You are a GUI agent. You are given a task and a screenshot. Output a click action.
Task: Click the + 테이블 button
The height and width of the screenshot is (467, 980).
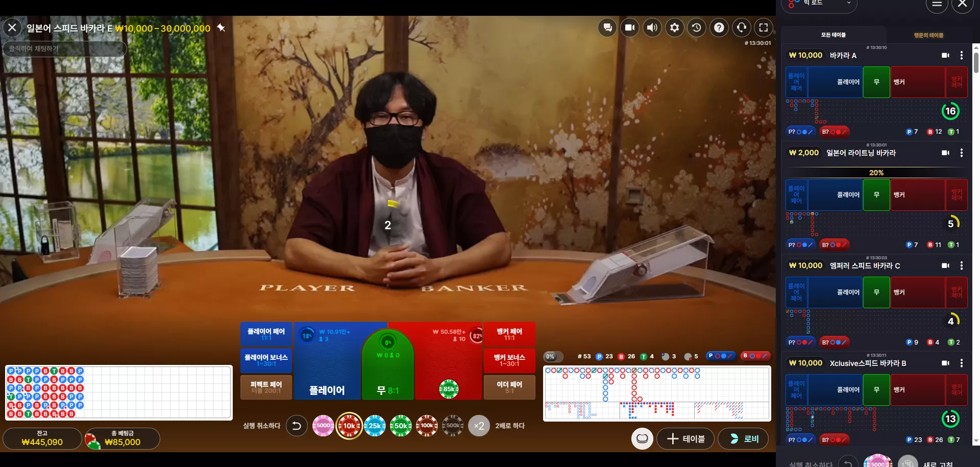685,439
